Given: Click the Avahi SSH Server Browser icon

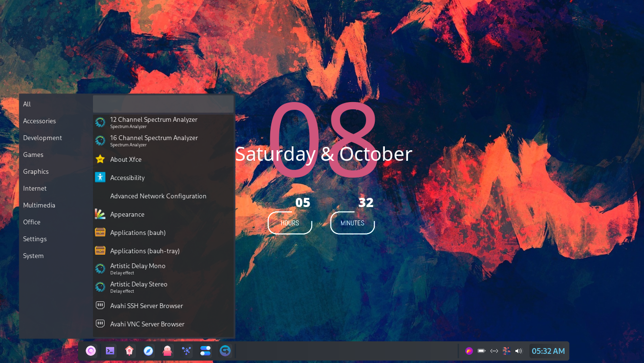Looking at the screenshot, I should pos(100,306).
